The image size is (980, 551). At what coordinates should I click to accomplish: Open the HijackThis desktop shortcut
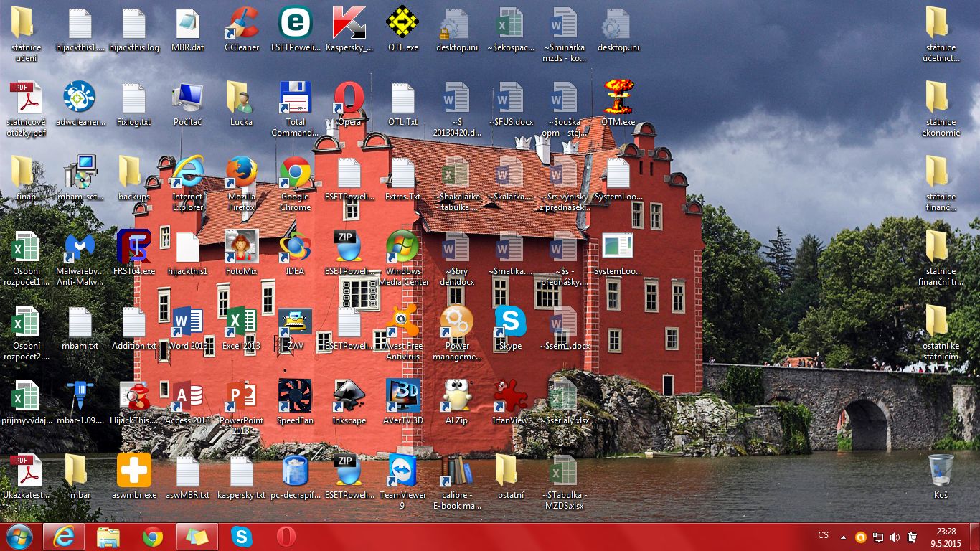click(134, 402)
